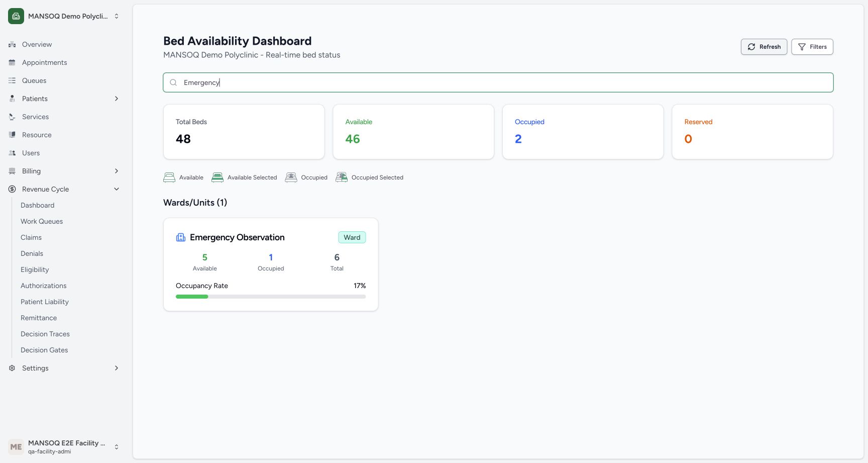Image resolution: width=868 pixels, height=463 pixels.
Task: Click the Revenue Cycle dollar icon
Action: pyautogui.click(x=12, y=189)
